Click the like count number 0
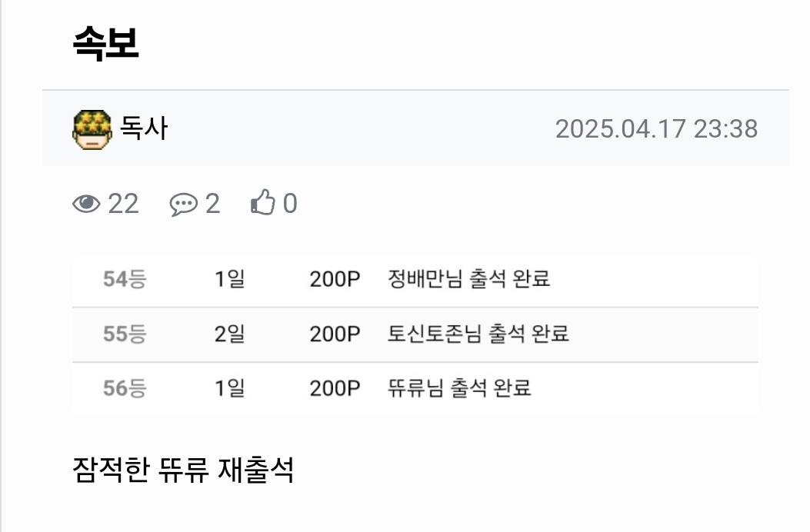Viewport: 810px width, 532px height. pyautogui.click(x=290, y=204)
